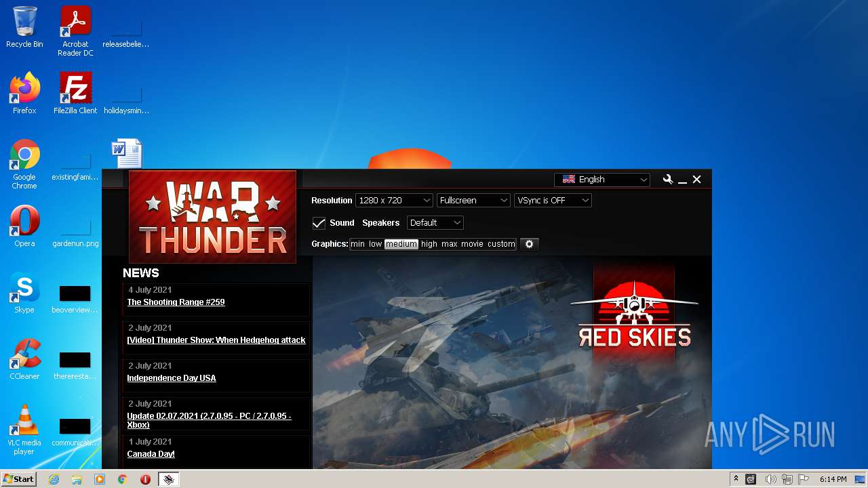868x488 pixels.
Task: Open the Speakers Default dropdown
Action: click(435, 223)
